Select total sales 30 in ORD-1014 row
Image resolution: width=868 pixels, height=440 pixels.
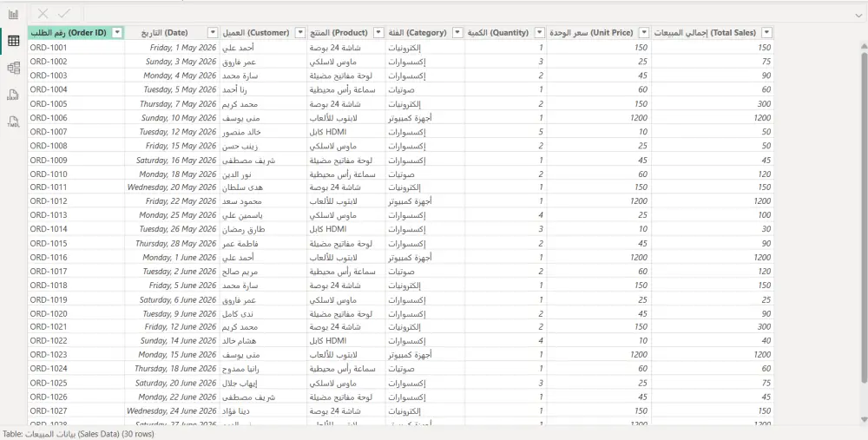(713, 228)
